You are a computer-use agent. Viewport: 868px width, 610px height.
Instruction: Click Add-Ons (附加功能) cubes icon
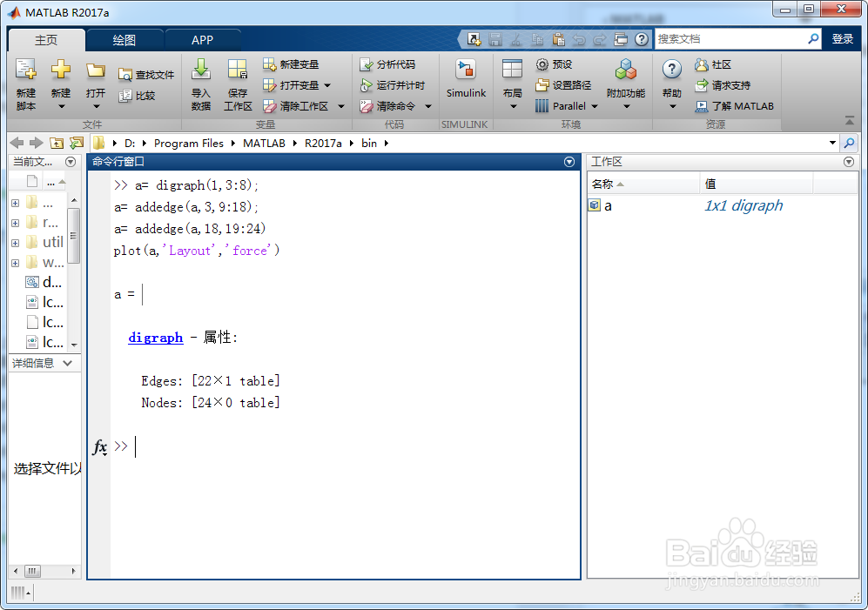pos(626,70)
